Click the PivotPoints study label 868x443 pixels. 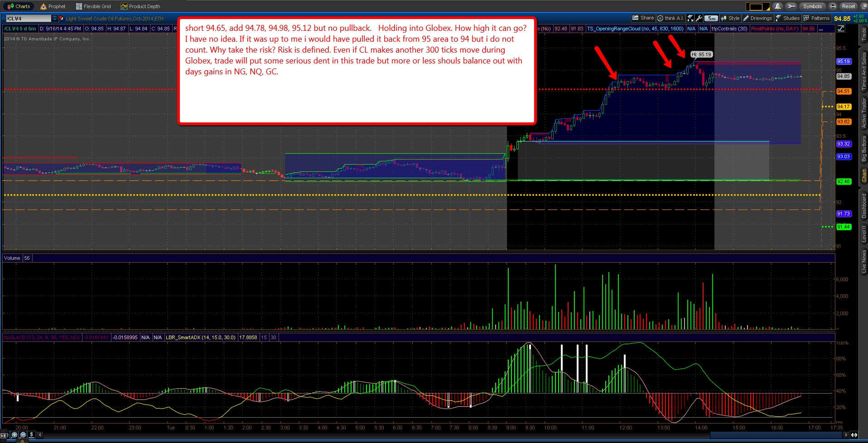pos(775,29)
